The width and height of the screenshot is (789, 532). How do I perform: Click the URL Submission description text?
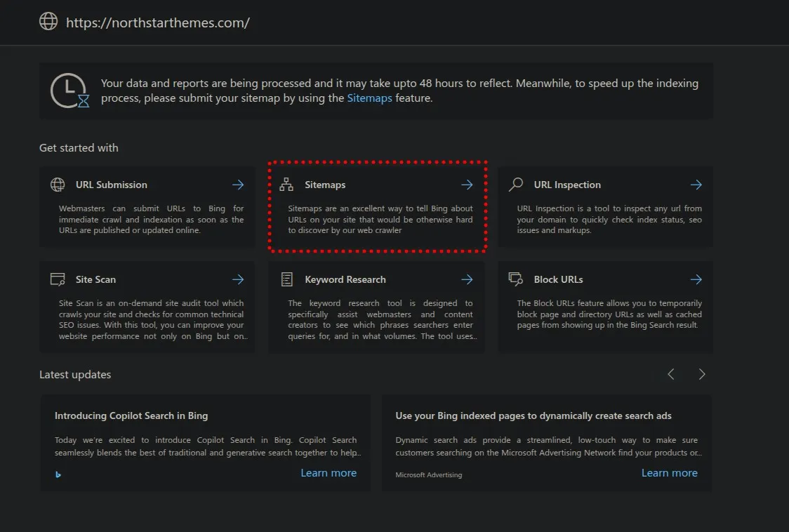pyautogui.click(x=151, y=220)
